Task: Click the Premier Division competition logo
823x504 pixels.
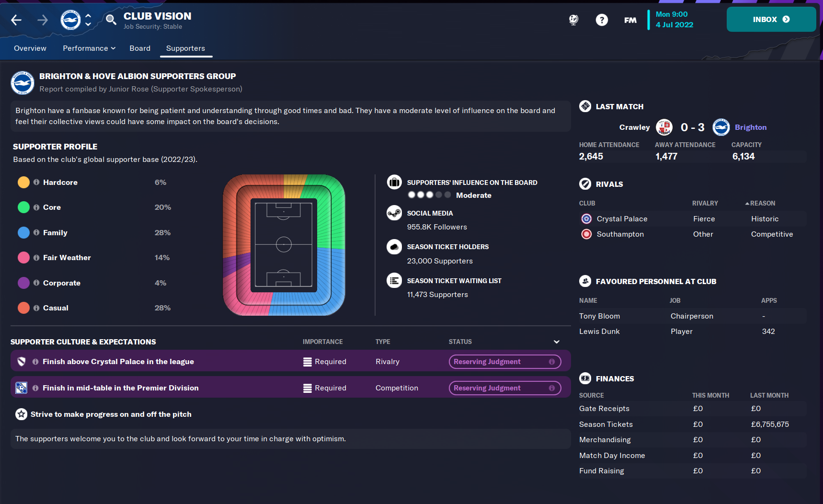Action: [x=21, y=388]
